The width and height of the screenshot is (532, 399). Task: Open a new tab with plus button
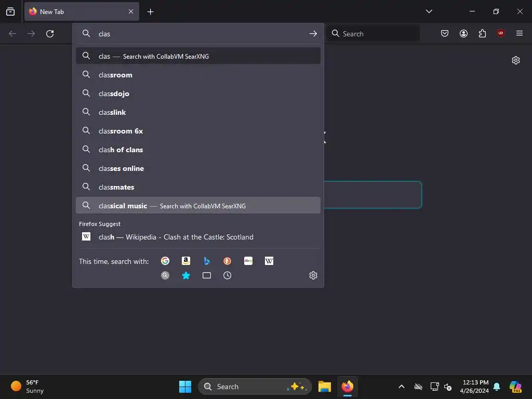pos(150,12)
